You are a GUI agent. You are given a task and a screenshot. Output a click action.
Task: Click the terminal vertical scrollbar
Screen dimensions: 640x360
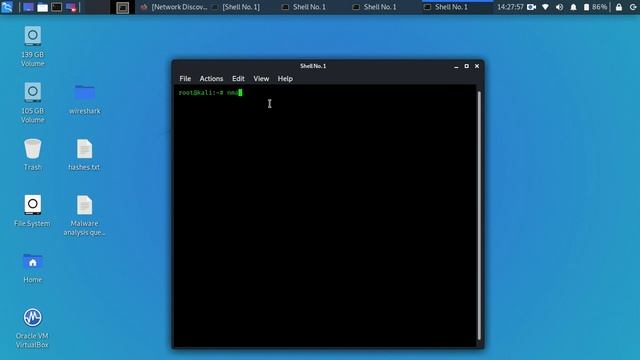click(479, 216)
